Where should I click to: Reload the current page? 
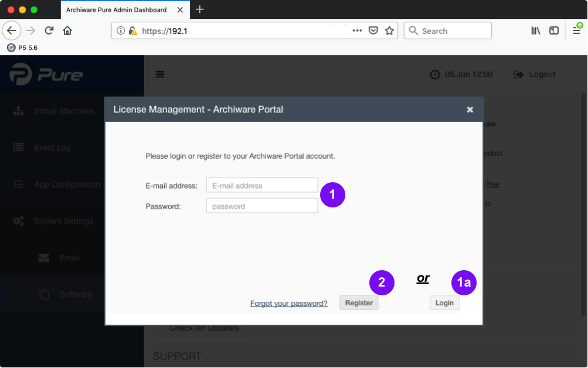pyautogui.click(x=49, y=30)
